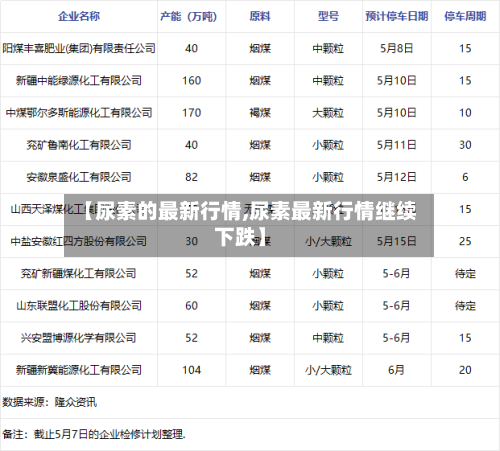The image size is (500, 451).
Task: Click shutdown period 25 in 中盐安徽 row
Action: click(465, 241)
